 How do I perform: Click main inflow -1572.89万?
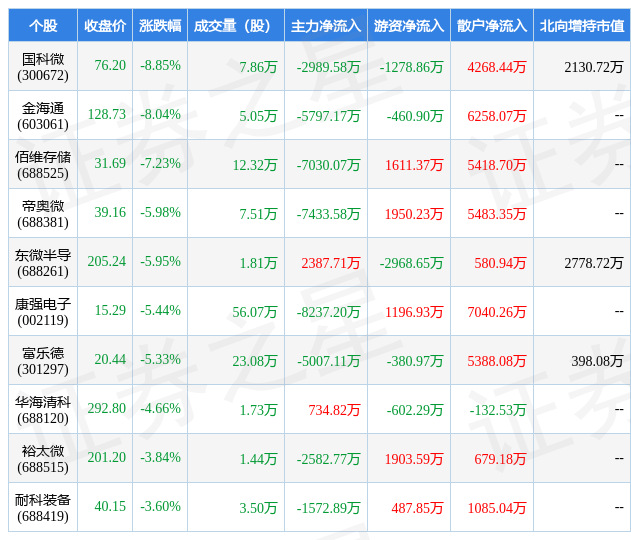pyautogui.click(x=328, y=508)
